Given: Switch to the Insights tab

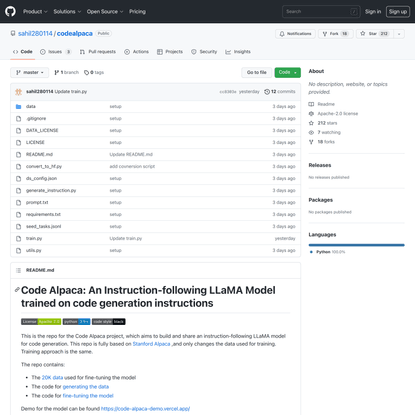Looking at the screenshot, I should [238, 52].
